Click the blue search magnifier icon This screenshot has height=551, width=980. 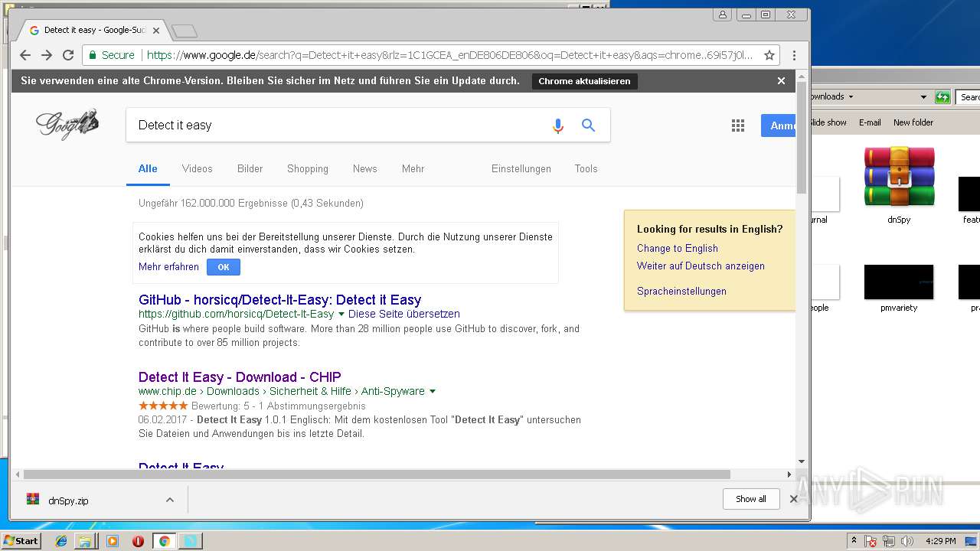click(x=588, y=126)
